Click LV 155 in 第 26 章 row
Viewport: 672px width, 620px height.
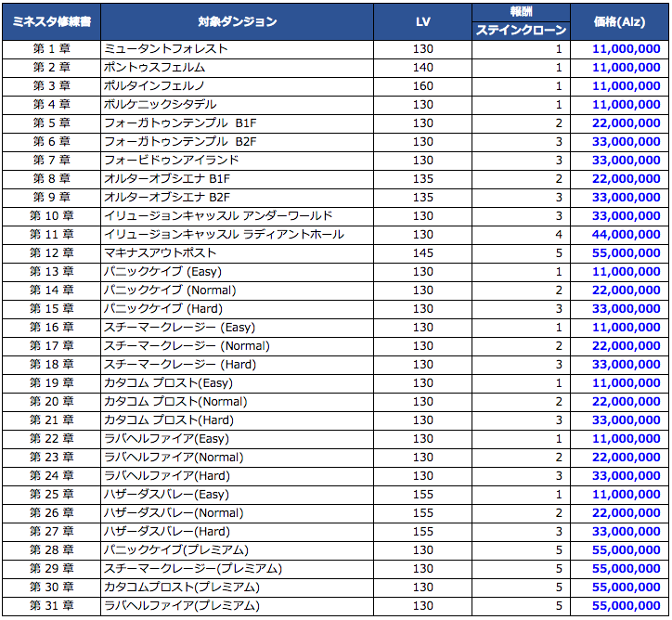pyautogui.click(x=422, y=513)
